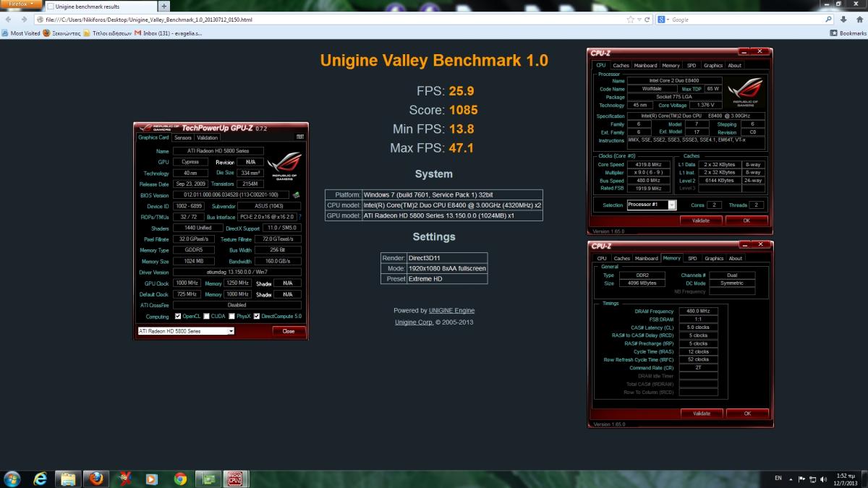Click the volume icon in the system tray

pyautogui.click(x=824, y=479)
